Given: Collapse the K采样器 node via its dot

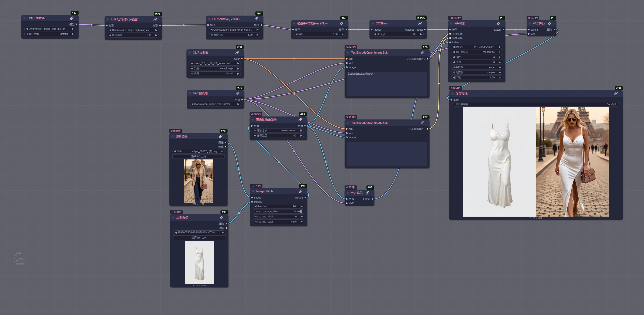Looking at the screenshot, I should click(x=451, y=24).
